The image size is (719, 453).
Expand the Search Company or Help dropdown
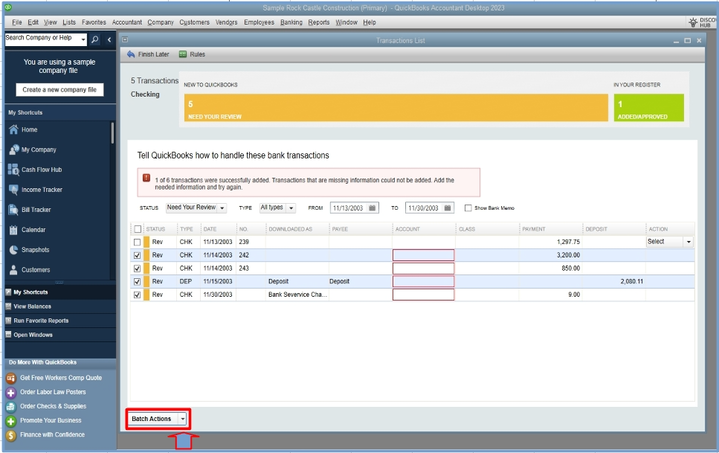(83, 39)
